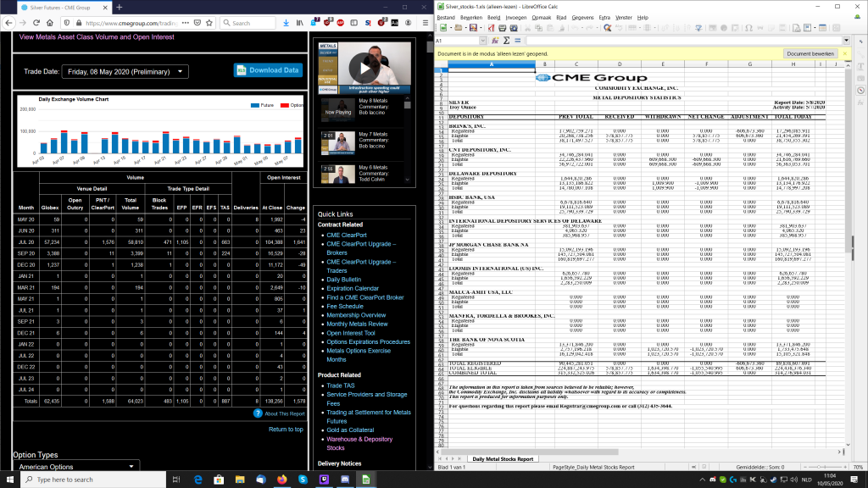
Task: Play the metals commentary video
Action: [x=363, y=68]
